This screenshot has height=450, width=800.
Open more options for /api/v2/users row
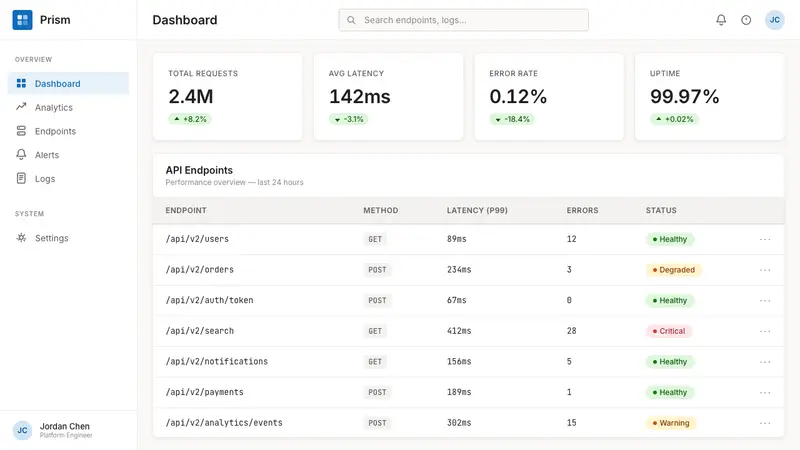pos(765,239)
